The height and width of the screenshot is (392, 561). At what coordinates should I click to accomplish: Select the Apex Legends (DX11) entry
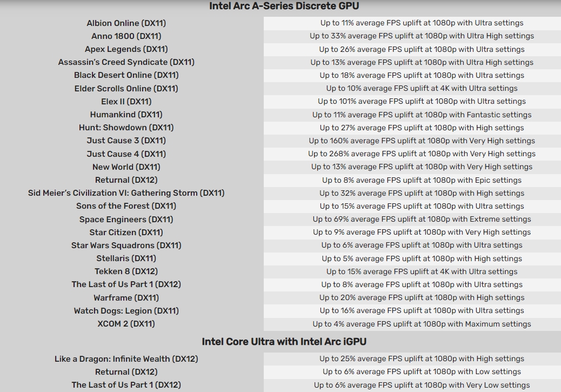coord(126,49)
